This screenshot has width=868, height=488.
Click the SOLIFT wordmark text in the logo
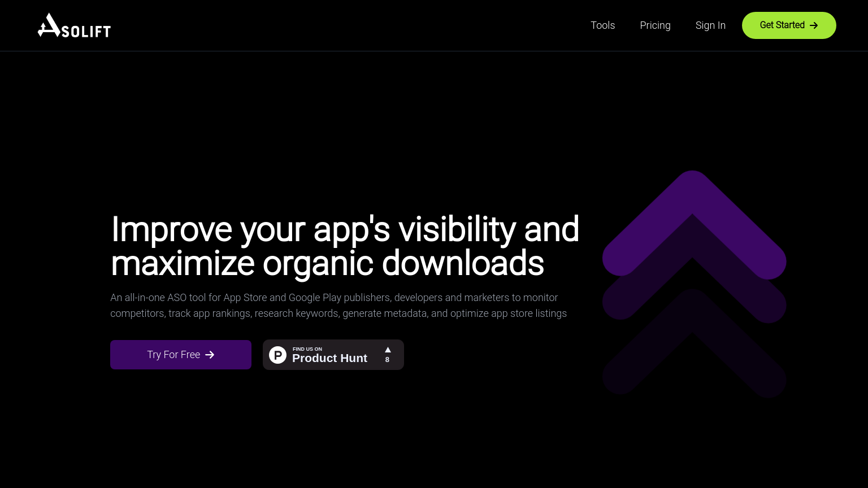(86, 32)
